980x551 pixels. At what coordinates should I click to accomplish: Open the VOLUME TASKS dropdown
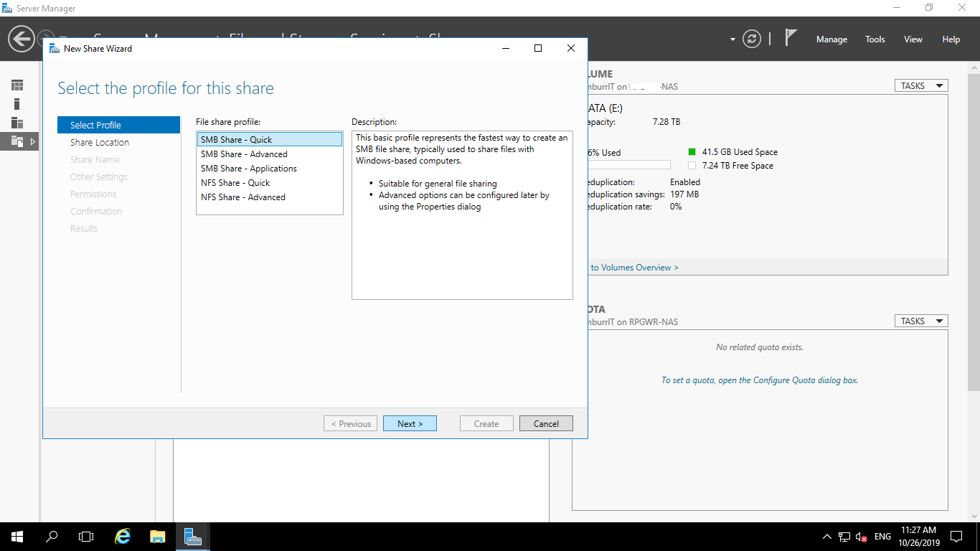click(x=920, y=85)
